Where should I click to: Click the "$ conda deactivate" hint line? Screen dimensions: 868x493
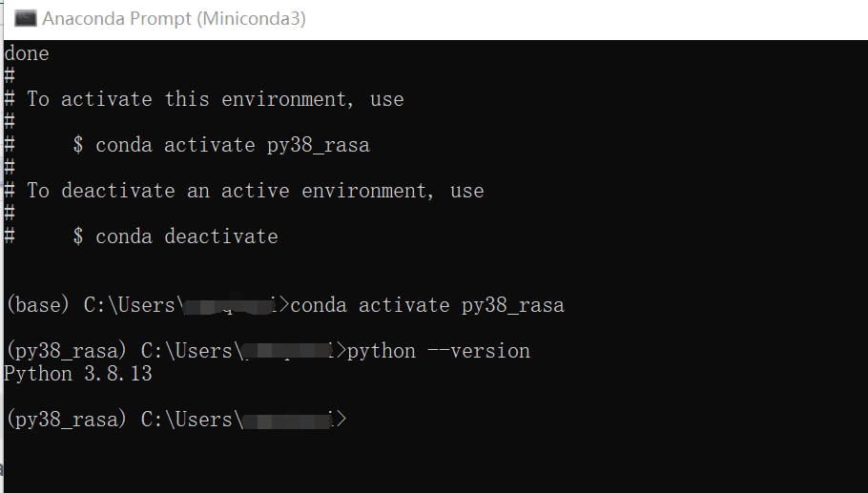[175, 236]
